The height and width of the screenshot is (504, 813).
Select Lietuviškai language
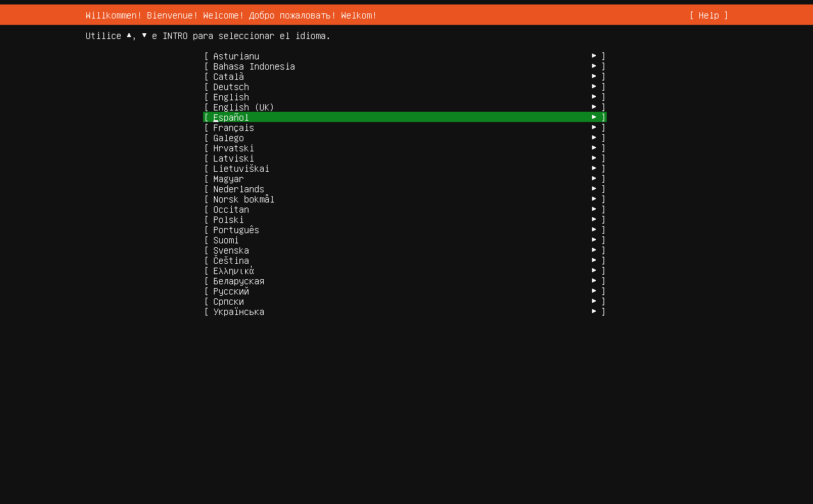[405, 169]
